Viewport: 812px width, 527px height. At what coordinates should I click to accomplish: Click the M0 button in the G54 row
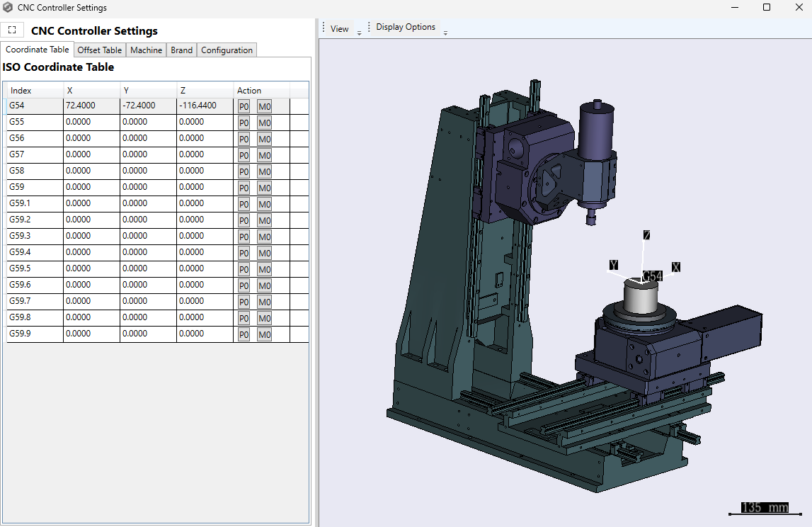264,106
